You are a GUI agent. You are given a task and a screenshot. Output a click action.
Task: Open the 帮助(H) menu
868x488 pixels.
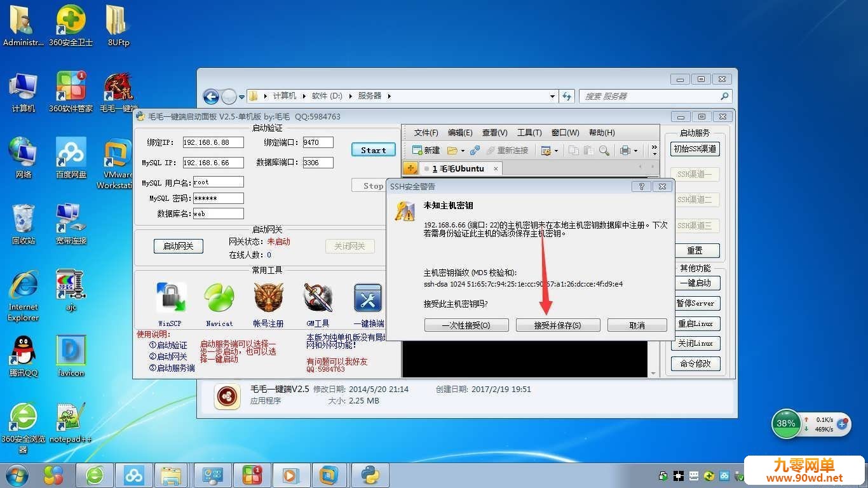tap(602, 133)
